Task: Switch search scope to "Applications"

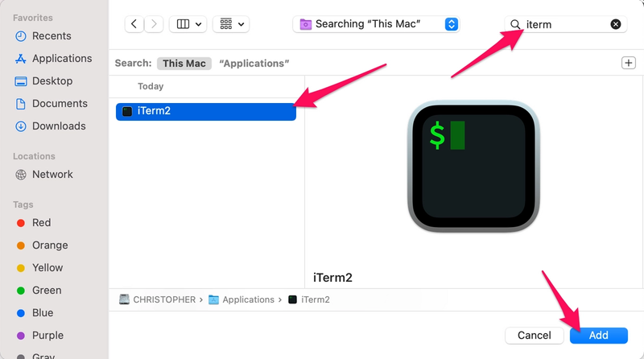Action: 254,64
